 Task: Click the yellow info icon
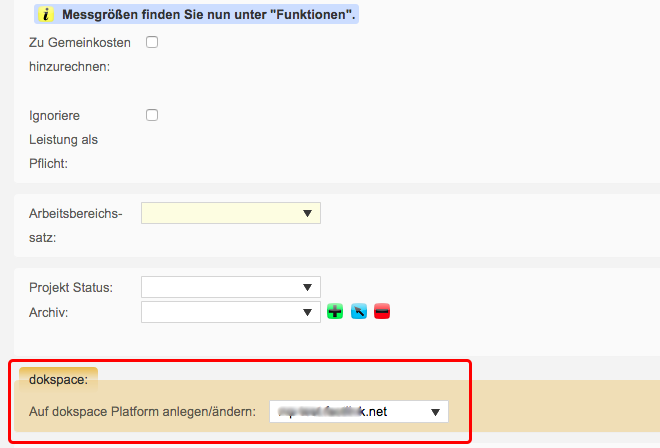point(47,15)
